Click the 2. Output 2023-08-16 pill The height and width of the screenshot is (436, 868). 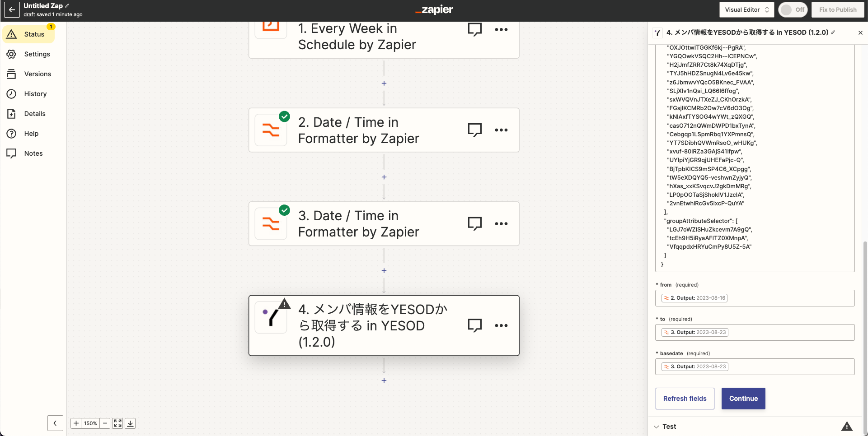coord(694,298)
